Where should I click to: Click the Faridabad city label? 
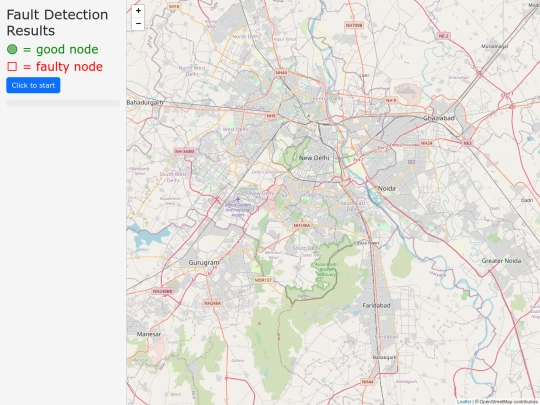[x=376, y=305]
